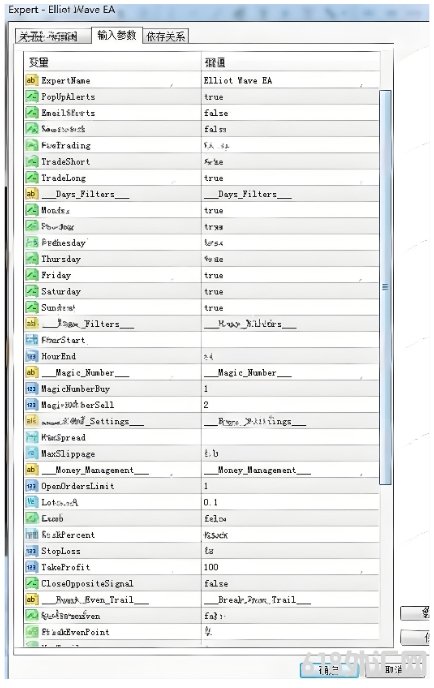Click the integer icon next to TakeProfit

point(32,567)
